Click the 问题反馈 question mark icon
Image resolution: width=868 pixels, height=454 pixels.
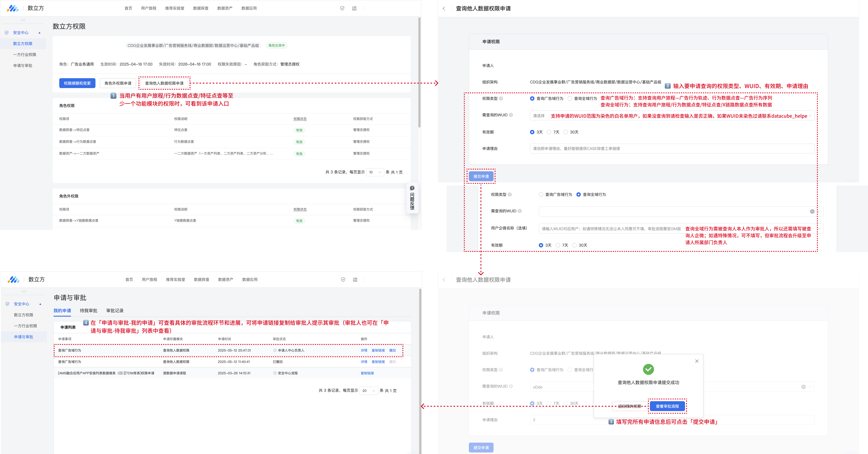[412, 188]
